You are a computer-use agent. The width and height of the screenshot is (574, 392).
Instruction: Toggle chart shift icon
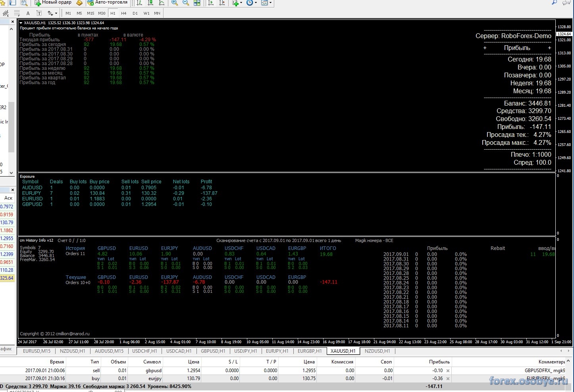point(222,3)
